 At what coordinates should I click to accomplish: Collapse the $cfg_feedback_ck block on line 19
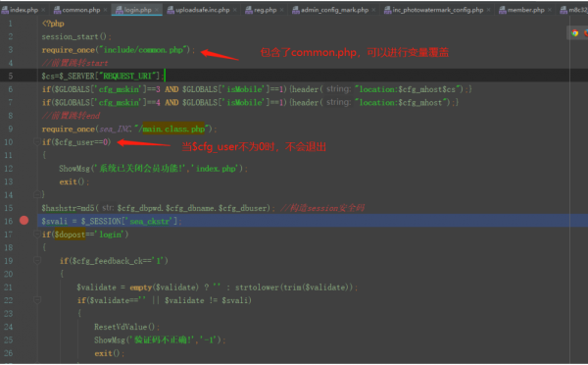37,260
